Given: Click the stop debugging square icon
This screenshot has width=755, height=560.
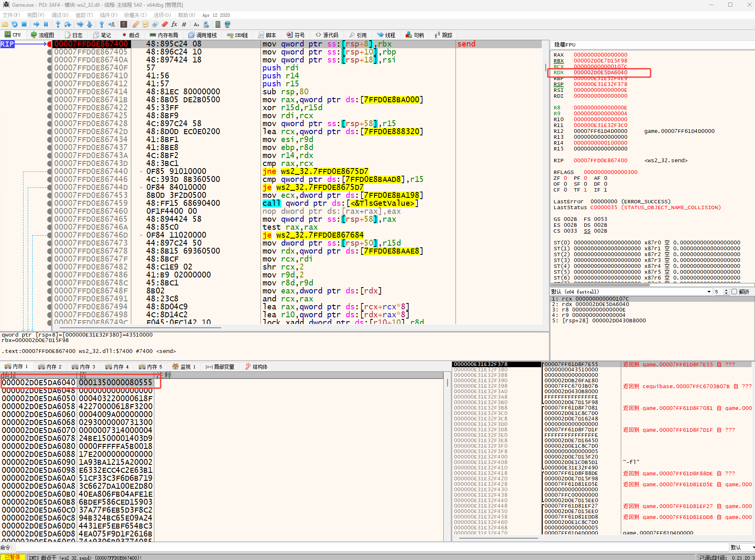Looking at the screenshot, I should pos(24,24).
